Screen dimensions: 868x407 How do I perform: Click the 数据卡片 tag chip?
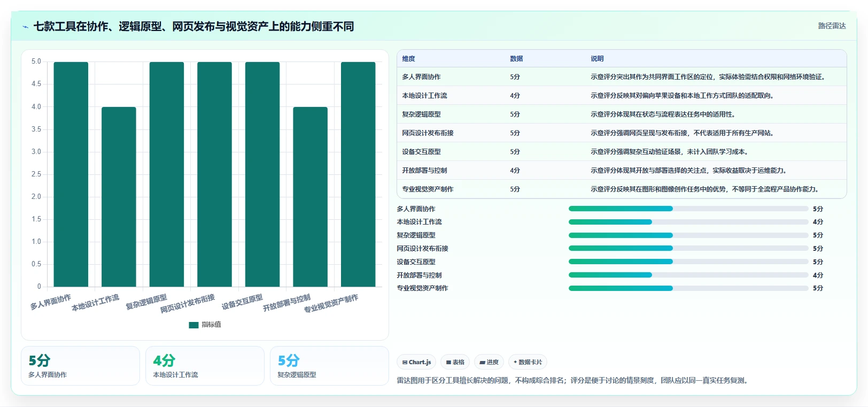pyautogui.click(x=528, y=362)
